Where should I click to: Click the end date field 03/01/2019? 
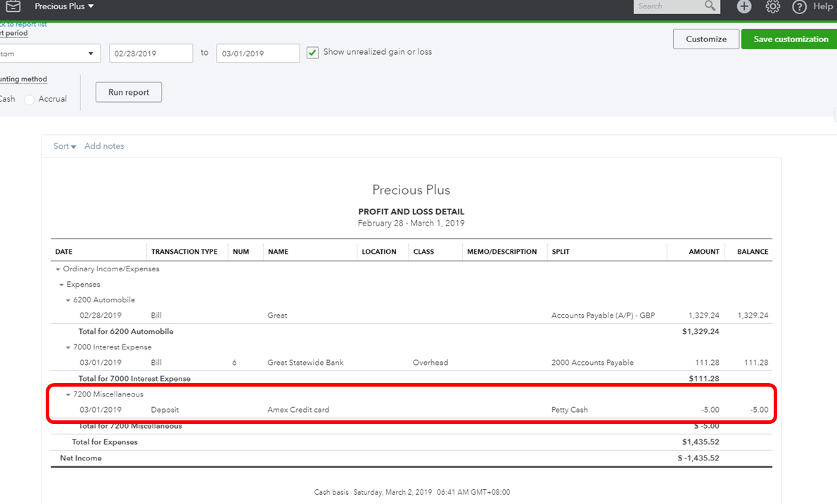[257, 53]
